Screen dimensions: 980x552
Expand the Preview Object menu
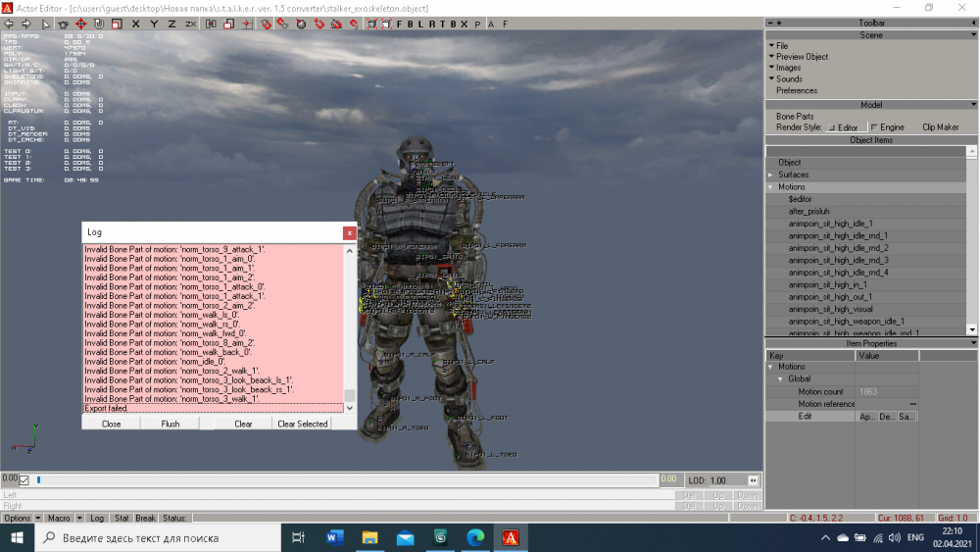tap(798, 56)
